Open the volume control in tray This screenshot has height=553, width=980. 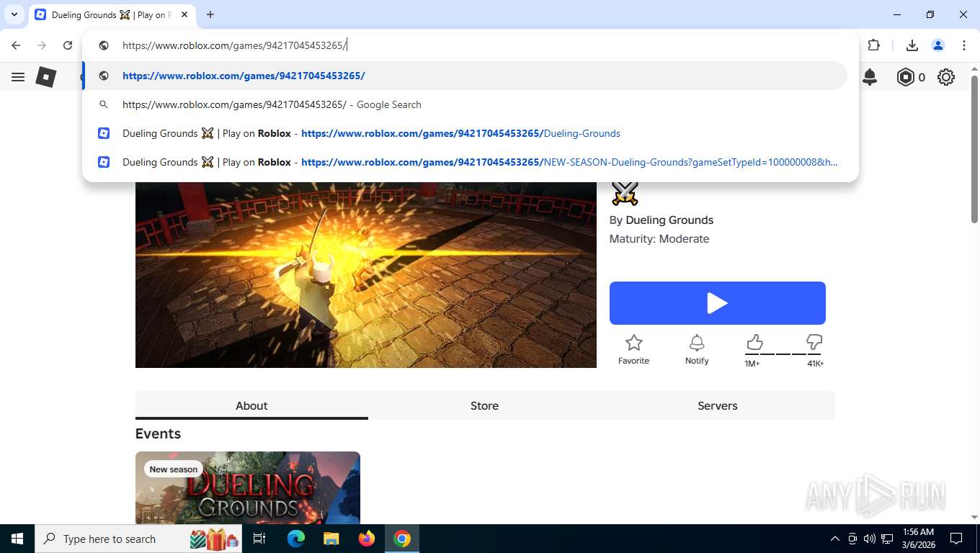[x=870, y=539]
